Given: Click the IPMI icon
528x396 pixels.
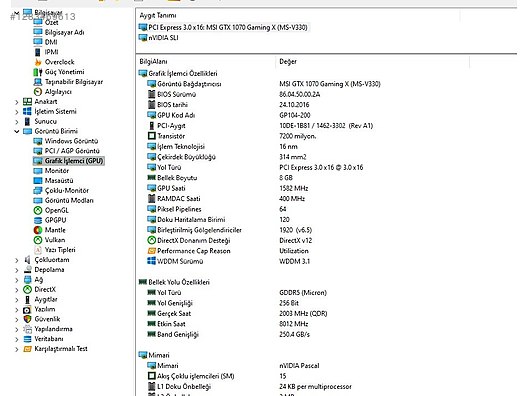Looking at the screenshot, I should 38,52.
